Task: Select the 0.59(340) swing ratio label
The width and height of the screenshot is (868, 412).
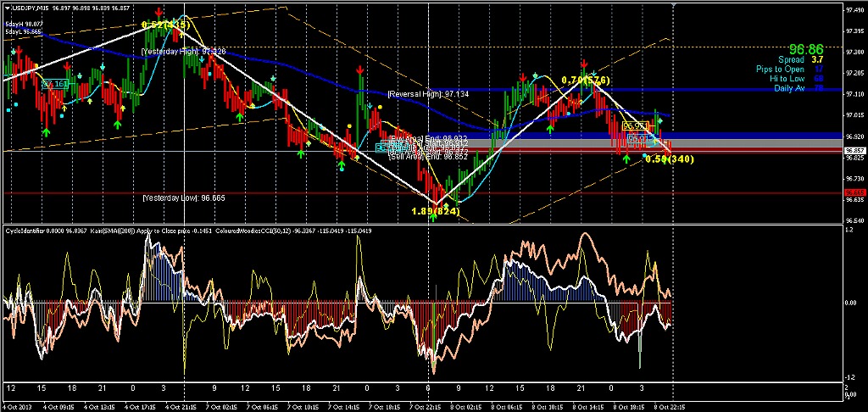Action: click(670, 159)
